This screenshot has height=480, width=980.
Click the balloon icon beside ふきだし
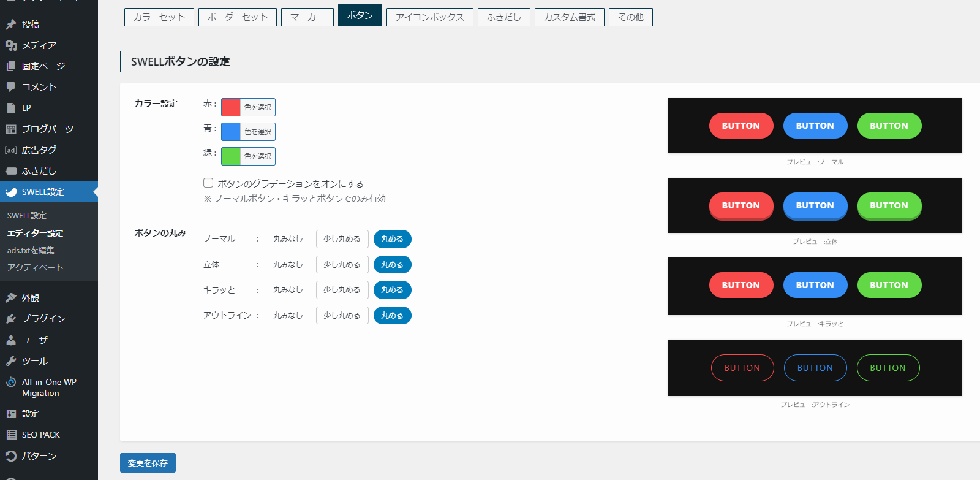pos(11,171)
